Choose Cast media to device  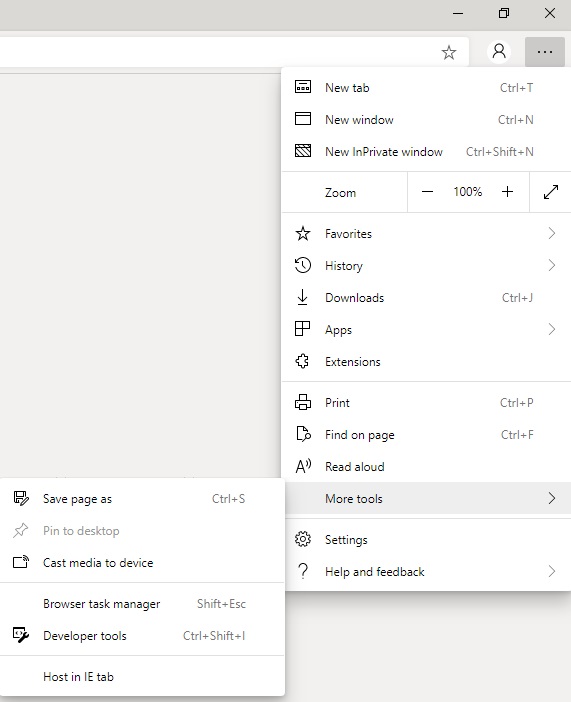pyautogui.click(x=142, y=562)
